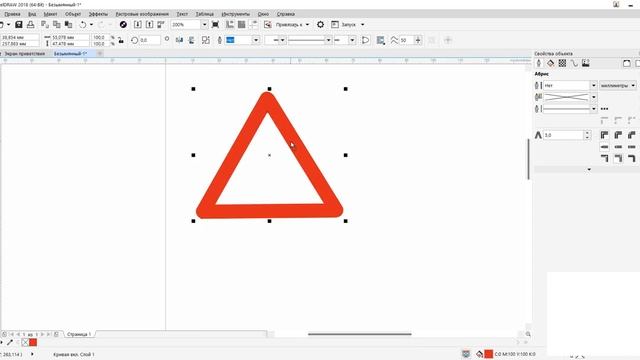
Task: Select the mitered corners option
Action: tap(604, 135)
